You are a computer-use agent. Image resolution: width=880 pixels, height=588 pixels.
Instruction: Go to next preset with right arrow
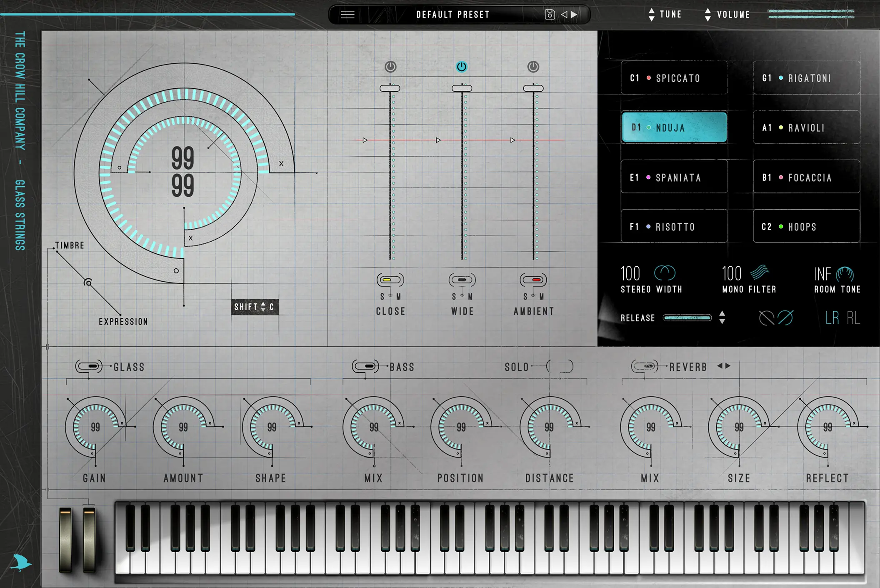point(575,15)
